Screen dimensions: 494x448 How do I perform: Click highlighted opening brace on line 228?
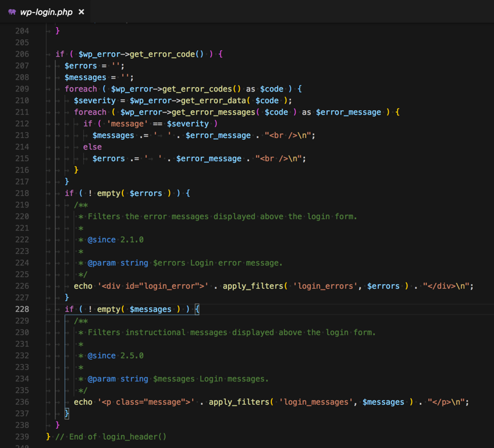point(197,309)
